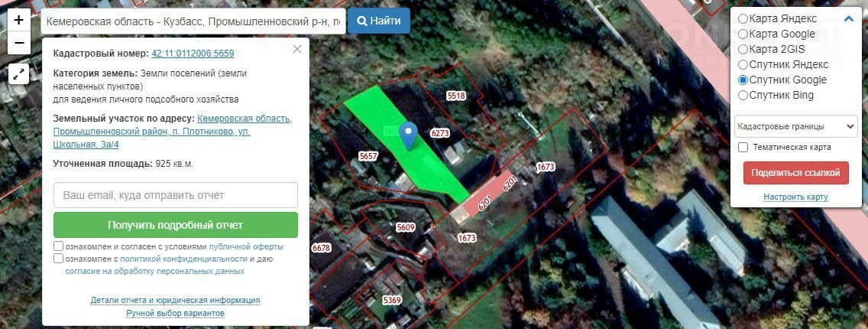The image size is (868, 329).
Task: Zoom in with the plus button
Action: coord(19,21)
